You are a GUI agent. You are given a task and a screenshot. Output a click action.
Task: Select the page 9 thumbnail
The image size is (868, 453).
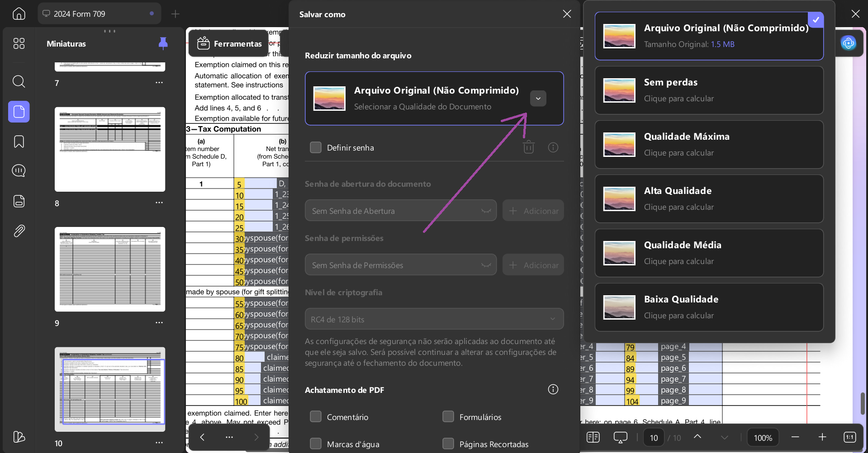(x=110, y=269)
